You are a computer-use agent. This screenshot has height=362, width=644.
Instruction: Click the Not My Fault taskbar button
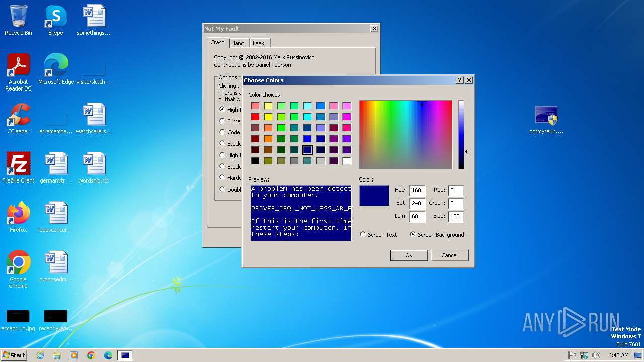pyautogui.click(x=125, y=355)
